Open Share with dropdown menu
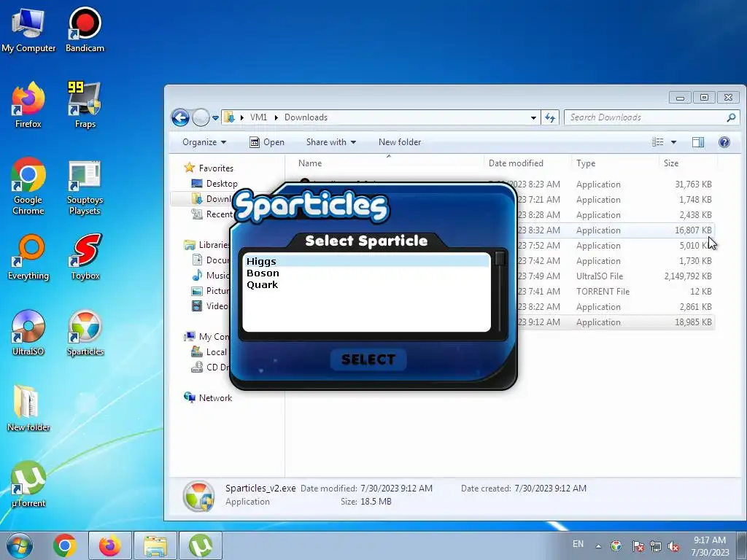 (331, 142)
